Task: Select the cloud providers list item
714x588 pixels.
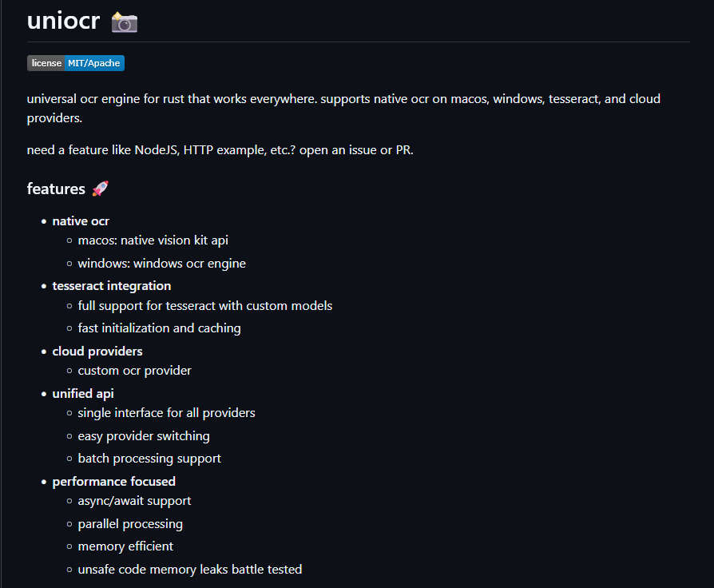Action: pos(97,352)
